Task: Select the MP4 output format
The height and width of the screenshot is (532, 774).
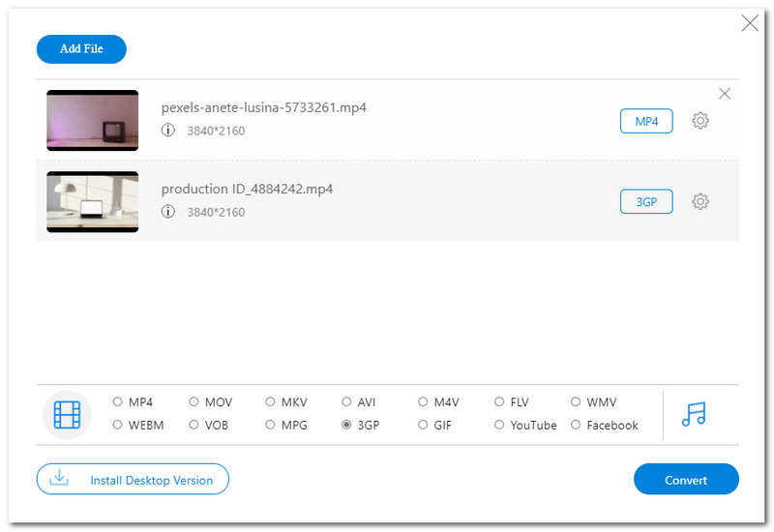Action: [x=118, y=402]
